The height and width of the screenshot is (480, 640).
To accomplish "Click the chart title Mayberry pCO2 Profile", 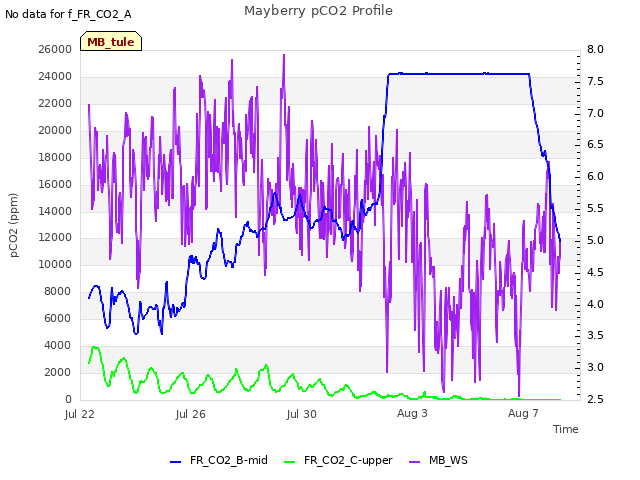I will [x=318, y=11].
